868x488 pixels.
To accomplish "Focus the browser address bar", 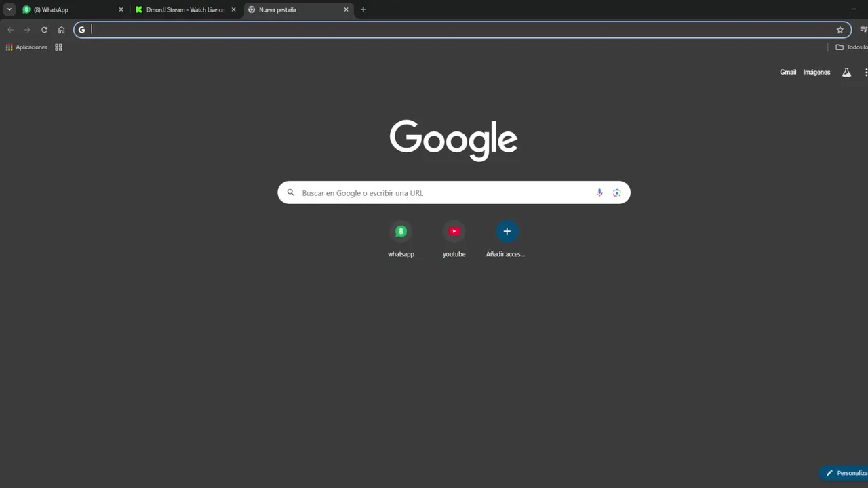I will (462, 30).
